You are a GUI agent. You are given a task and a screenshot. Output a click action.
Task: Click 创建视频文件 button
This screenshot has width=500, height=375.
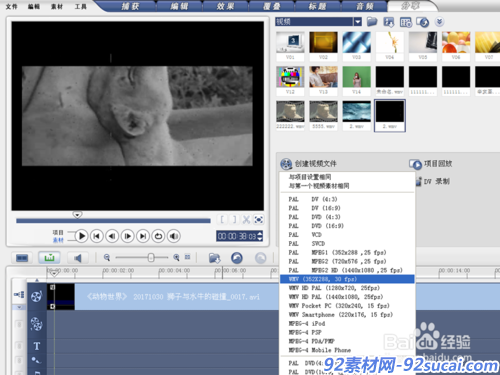coord(309,164)
